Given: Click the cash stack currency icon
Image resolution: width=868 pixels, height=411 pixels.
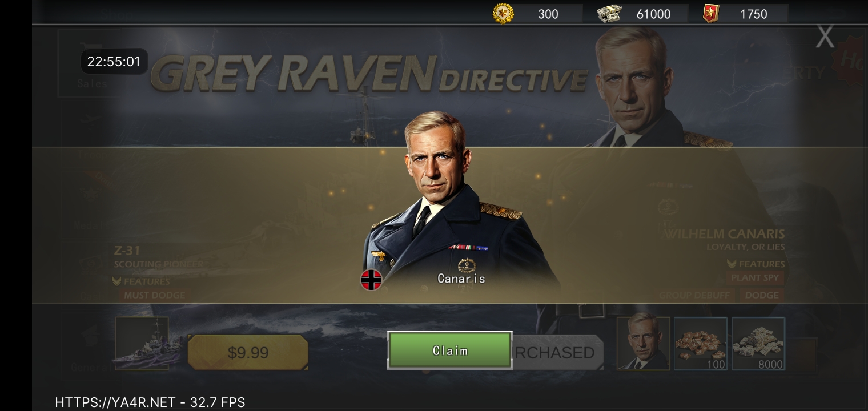Looking at the screenshot, I should tap(609, 14).
